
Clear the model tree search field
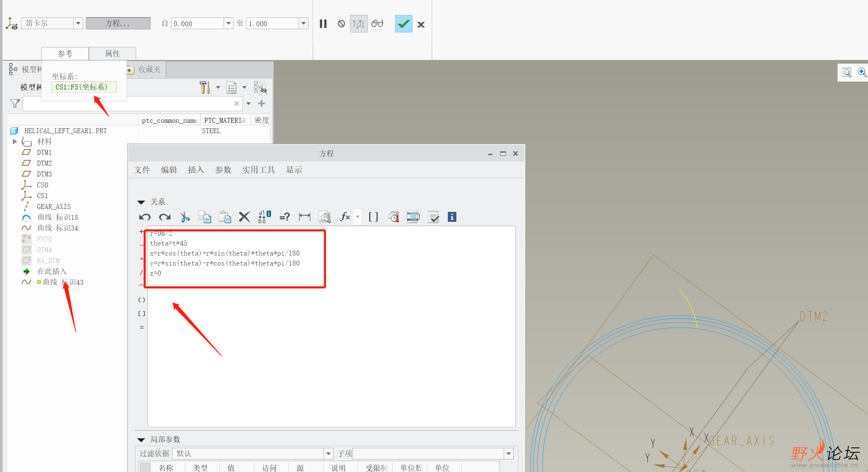tap(236, 104)
